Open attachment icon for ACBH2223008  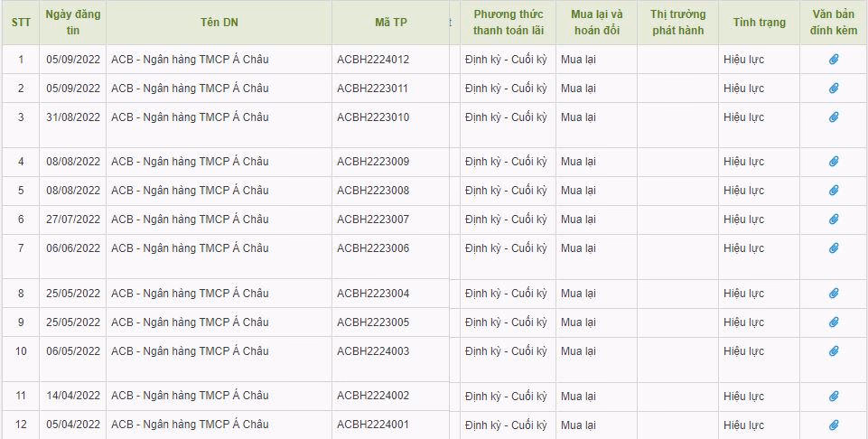click(x=834, y=191)
